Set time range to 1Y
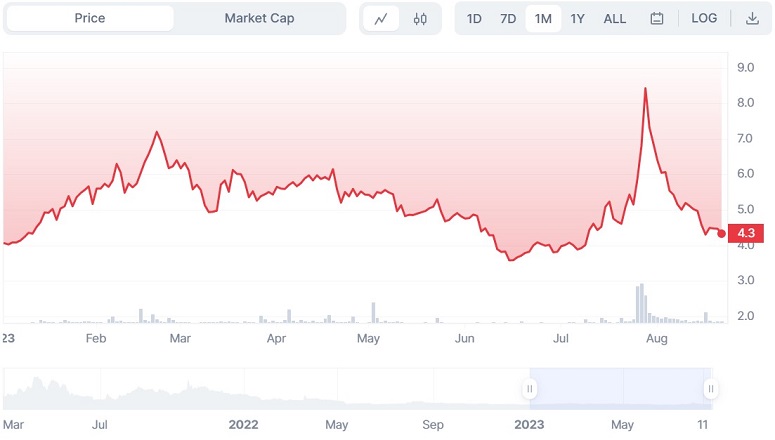The height and width of the screenshot is (440, 775). coord(578,19)
